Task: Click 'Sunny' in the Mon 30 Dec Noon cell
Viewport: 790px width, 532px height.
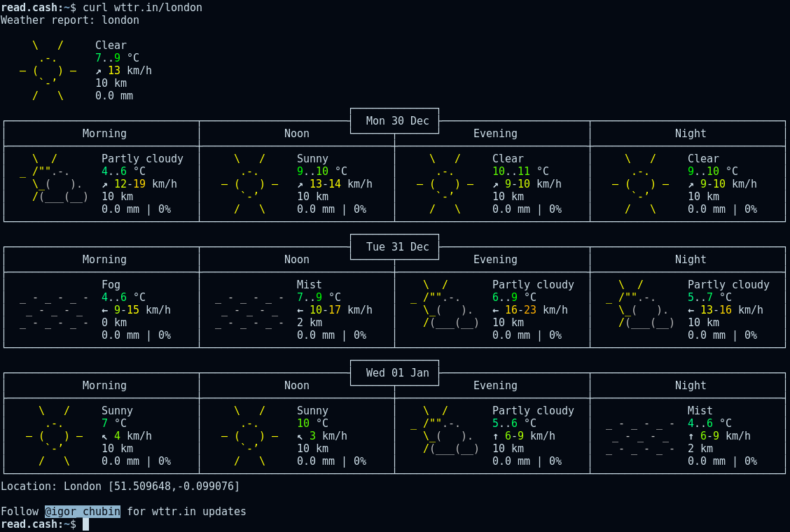Action: [x=312, y=159]
